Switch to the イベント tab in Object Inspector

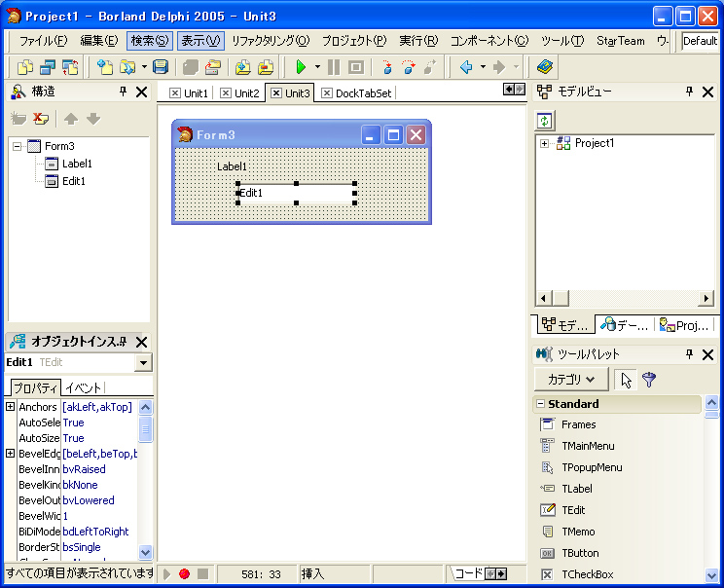[83, 388]
